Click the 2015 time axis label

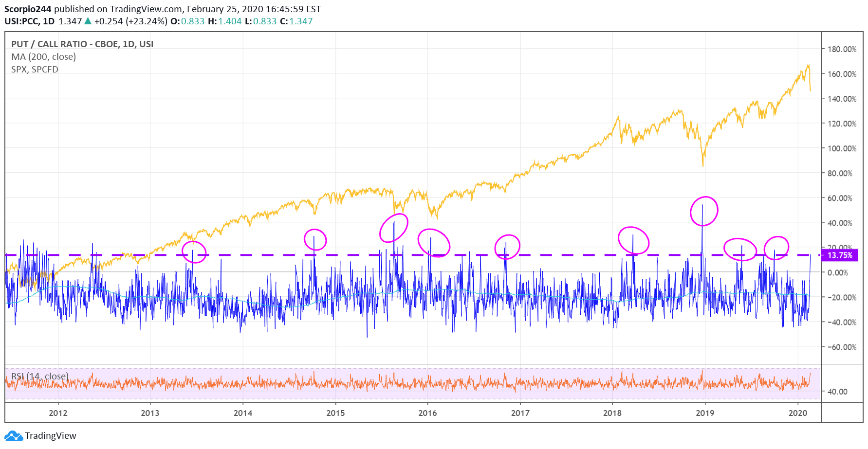click(335, 413)
